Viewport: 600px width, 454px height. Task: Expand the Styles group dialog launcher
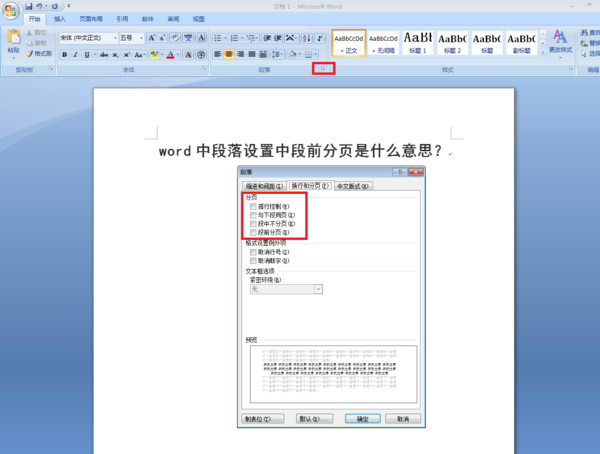click(571, 69)
